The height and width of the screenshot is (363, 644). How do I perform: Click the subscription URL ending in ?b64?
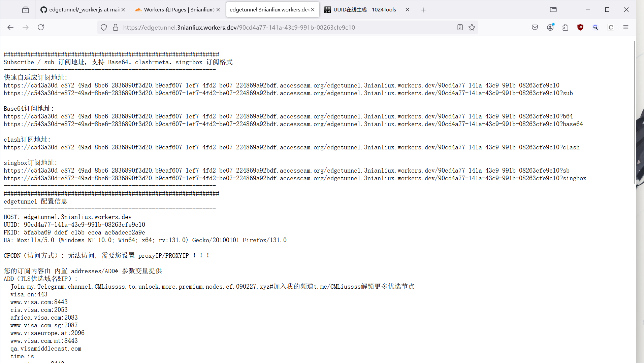coord(288,116)
